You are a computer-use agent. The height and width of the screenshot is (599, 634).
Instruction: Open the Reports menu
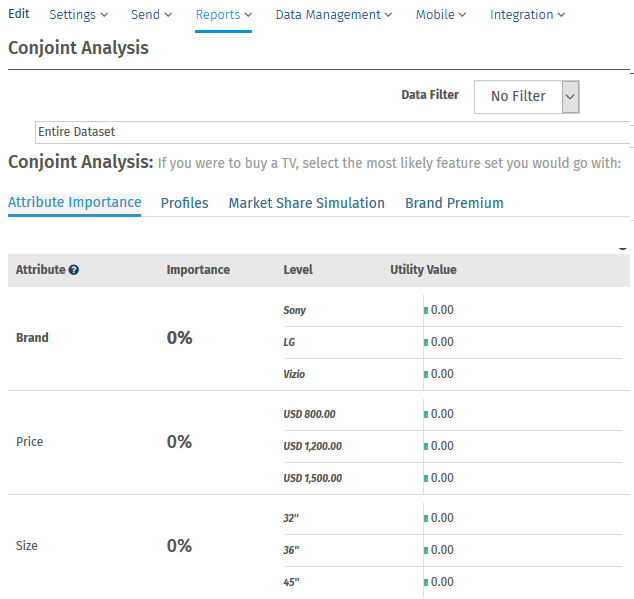(223, 15)
